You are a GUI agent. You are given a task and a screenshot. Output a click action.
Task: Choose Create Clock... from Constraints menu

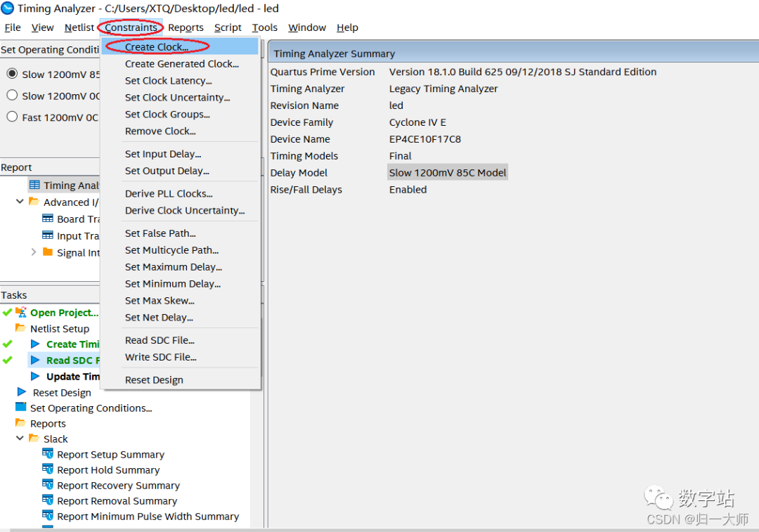point(180,46)
